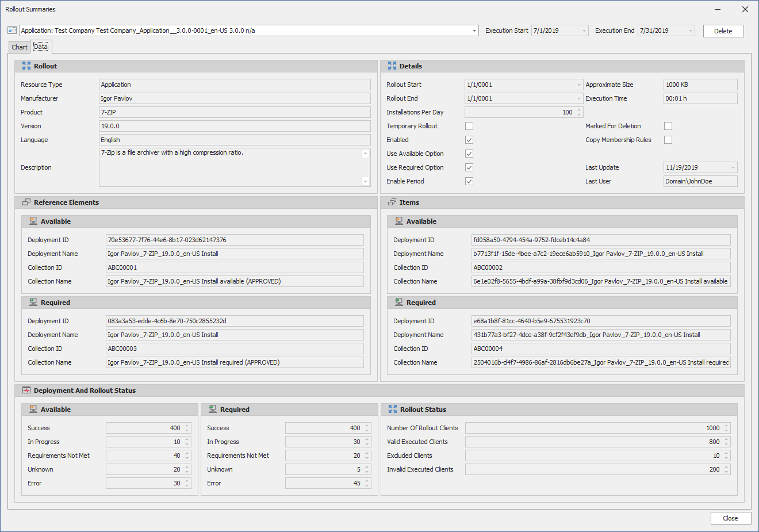Open the Application rollout selector dropdown
The width and height of the screenshot is (759, 532).
(x=474, y=31)
